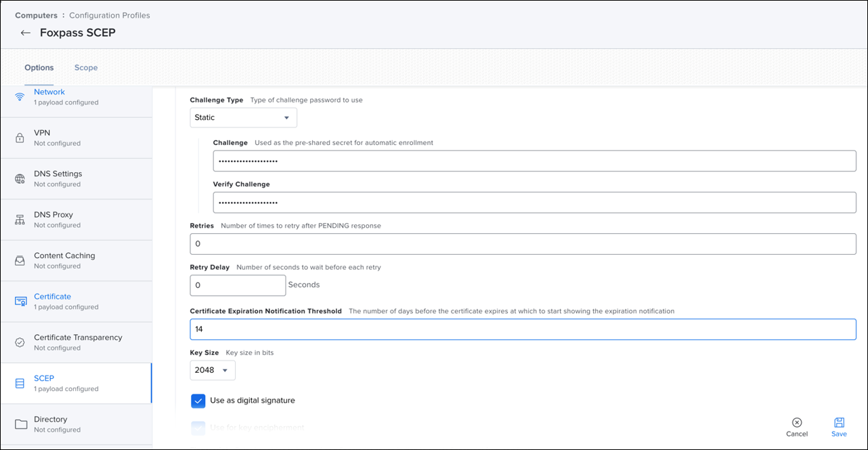This screenshot has height=450, width=868.
Task: Select the Directory payload entry
Action: point(76,424)
